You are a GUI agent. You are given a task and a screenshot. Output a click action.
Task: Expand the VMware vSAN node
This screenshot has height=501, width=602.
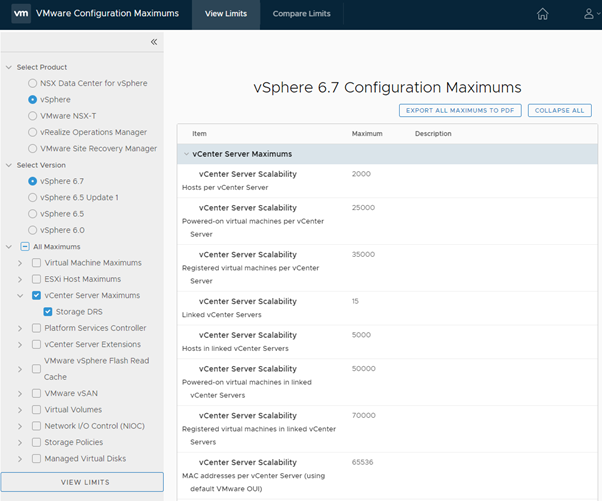point(20,394)
